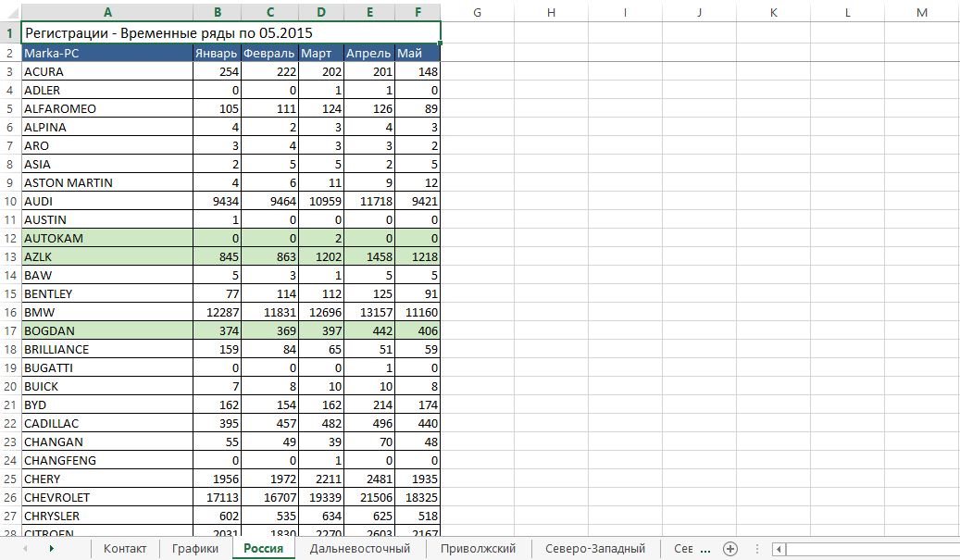960x560 pixels.
Task: Open the Дальневосточный sheet tab
Action: click(360, 548)
